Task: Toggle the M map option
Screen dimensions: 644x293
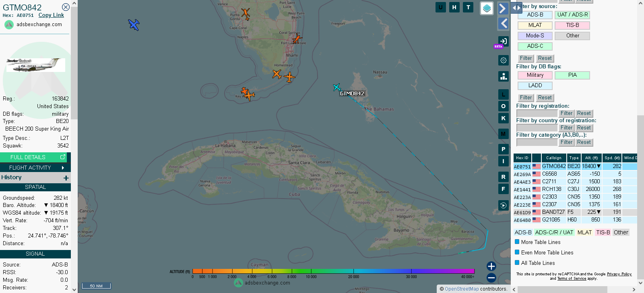Action: pos(503,134)
